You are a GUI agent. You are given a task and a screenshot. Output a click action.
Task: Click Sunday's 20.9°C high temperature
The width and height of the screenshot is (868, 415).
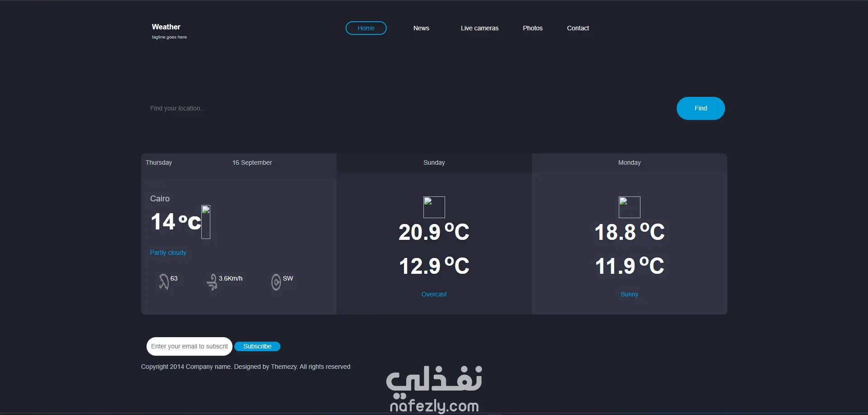coord(434,232)
